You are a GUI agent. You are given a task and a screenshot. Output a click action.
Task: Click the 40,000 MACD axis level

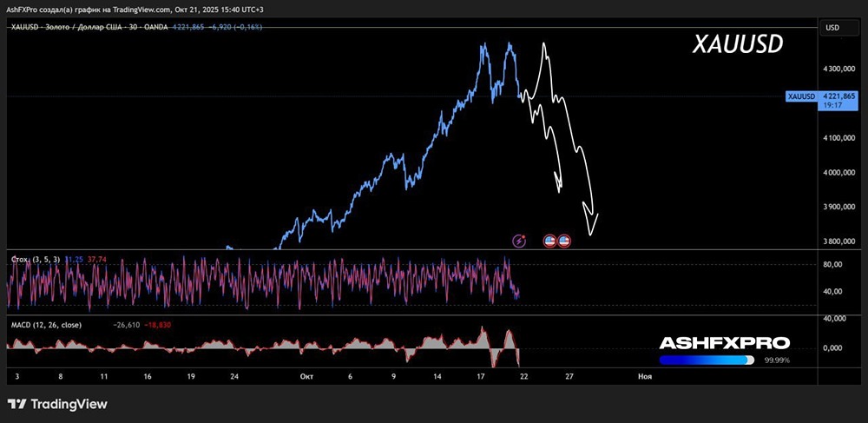coord(834,319)
